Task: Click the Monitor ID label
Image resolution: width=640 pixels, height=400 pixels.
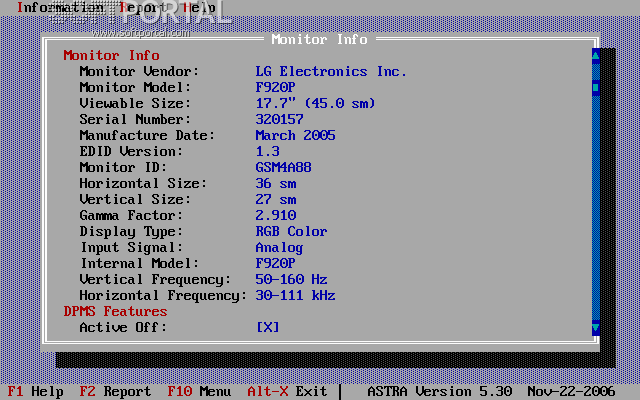Action: pos(123,167)
